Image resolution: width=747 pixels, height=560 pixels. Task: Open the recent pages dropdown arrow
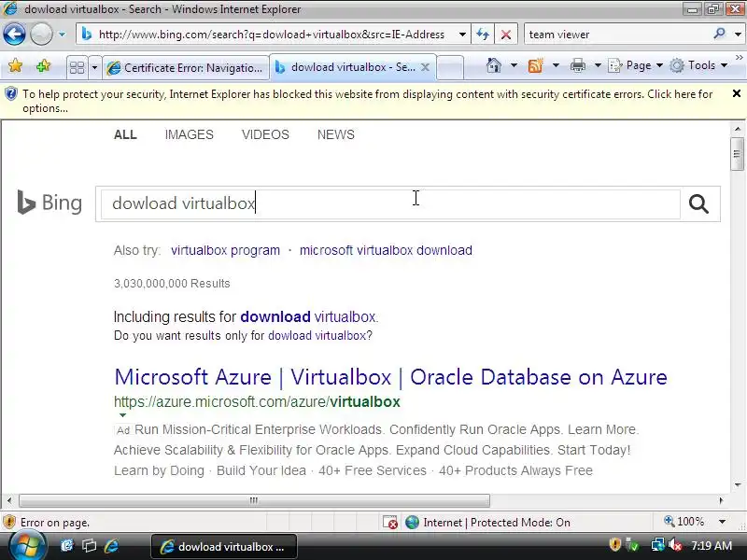click(62, 35)
